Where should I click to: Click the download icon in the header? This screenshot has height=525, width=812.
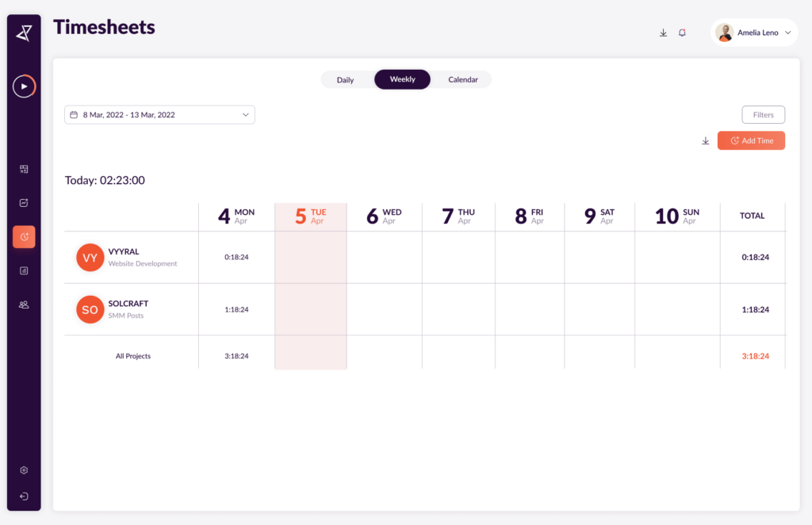663,33
